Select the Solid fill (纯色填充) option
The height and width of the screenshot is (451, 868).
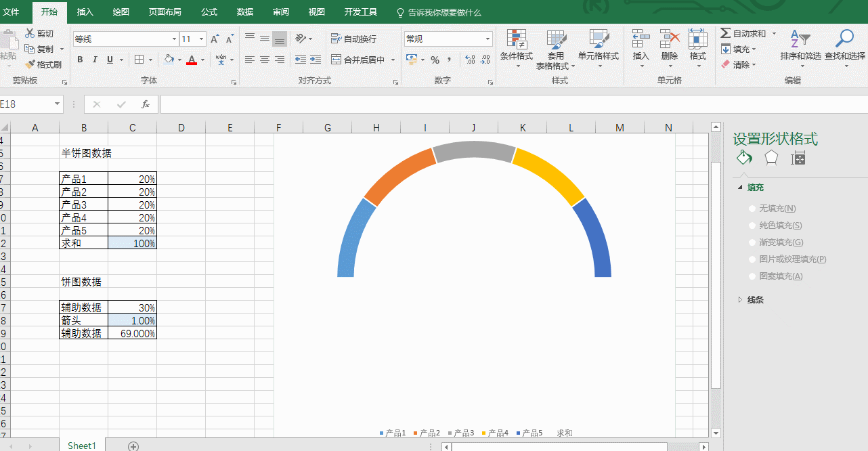click(x=752, y=225)
